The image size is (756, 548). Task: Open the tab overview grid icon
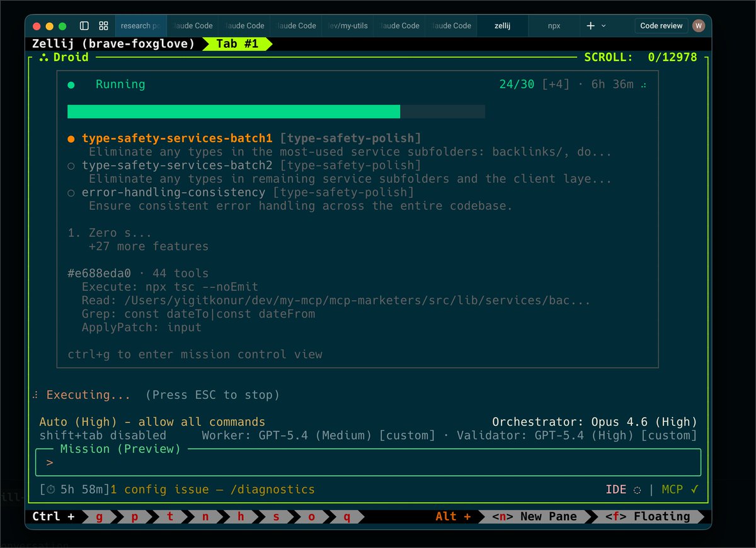[103, 26]
